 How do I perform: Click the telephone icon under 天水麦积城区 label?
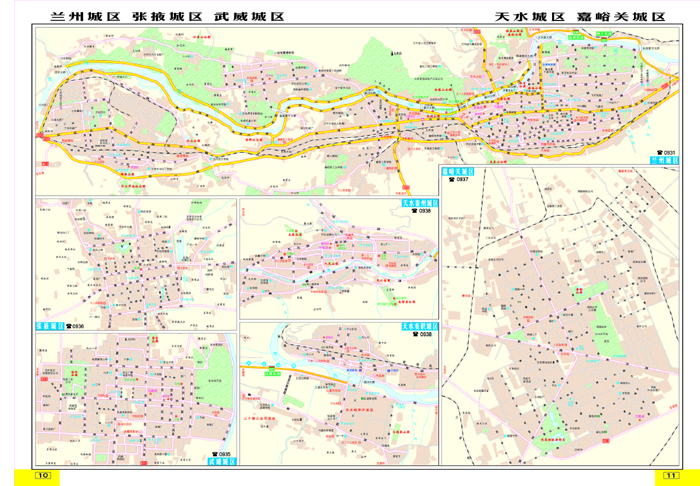point(414,334)
